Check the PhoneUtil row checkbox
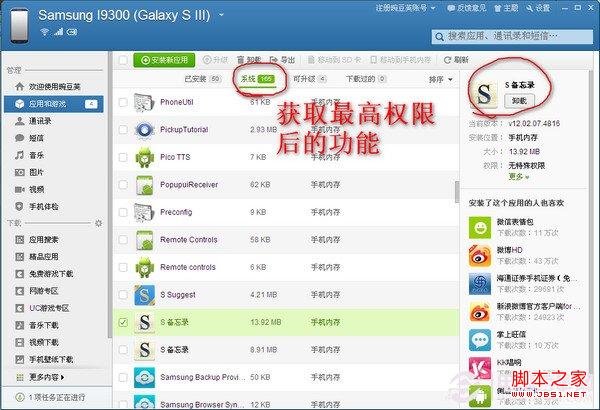 click(123, 102)
